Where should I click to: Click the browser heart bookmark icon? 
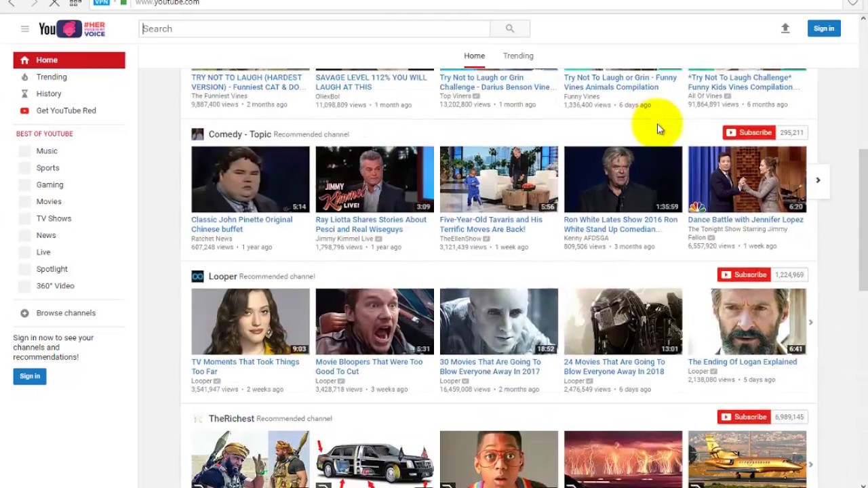[x=853, y=3]
